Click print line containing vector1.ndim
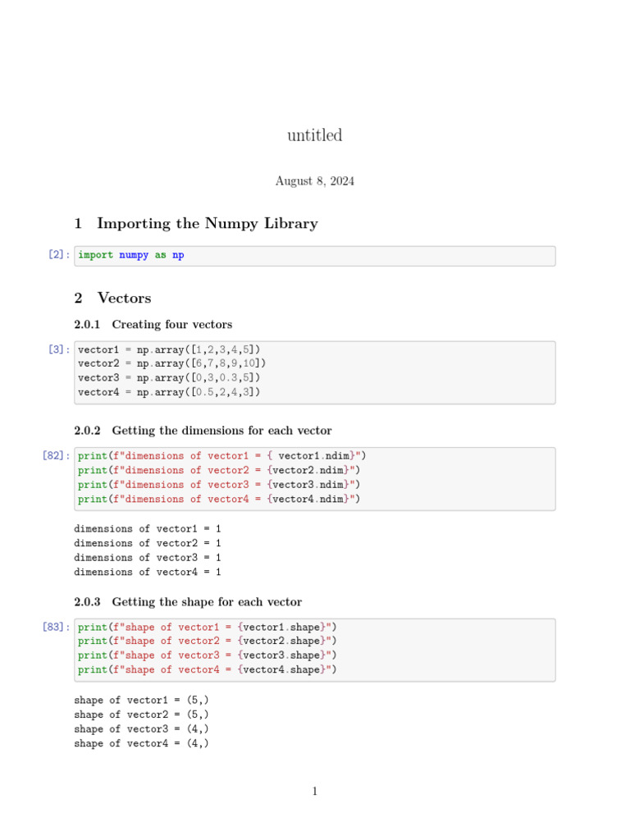The height and width of the screenshot is (840, 630). pos(221,456)
